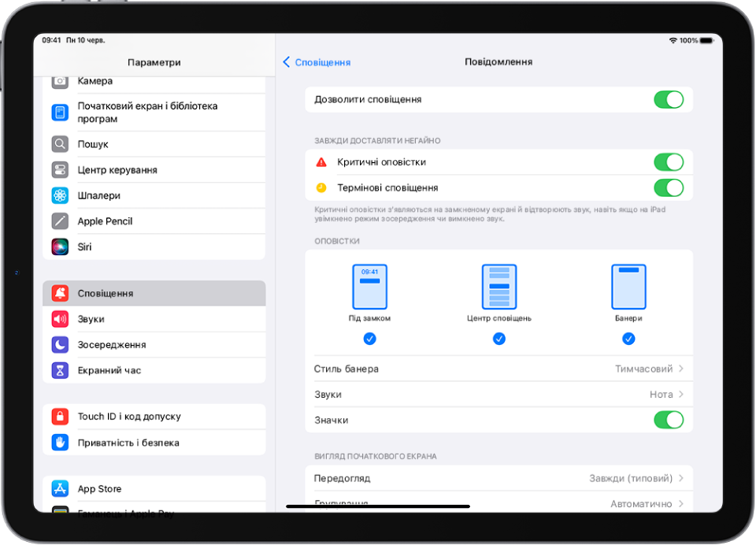Image resolution: width=756 pixels, height=545 pixels.
Task: Tap the Apple Pencil icon
Action: [60, 221]
